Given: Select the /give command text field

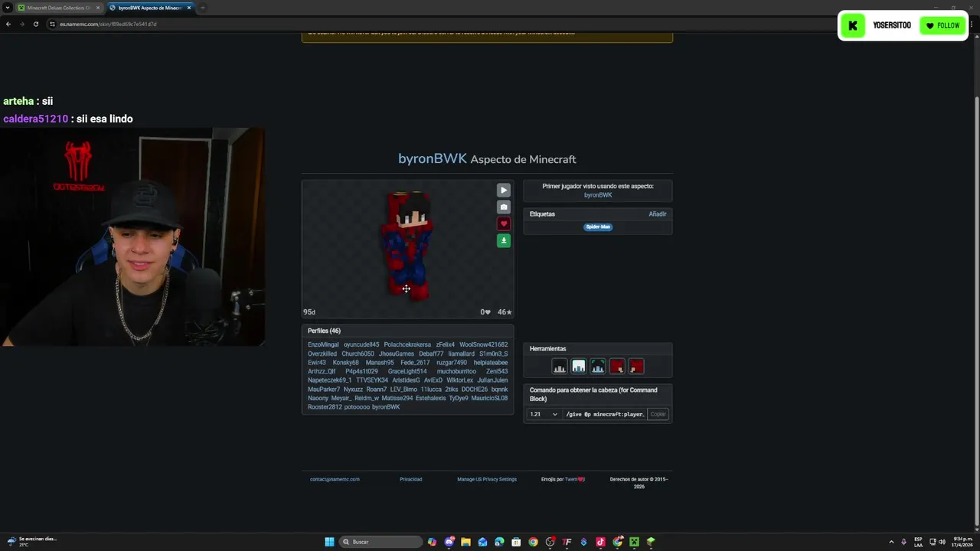Looking at the screenshot, I should tap(605, 414).
